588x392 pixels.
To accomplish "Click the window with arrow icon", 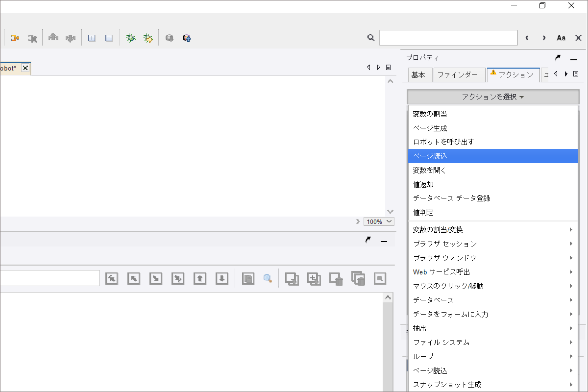I will pos(293,278).
